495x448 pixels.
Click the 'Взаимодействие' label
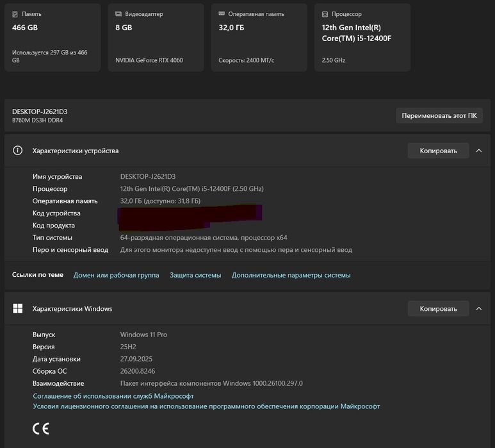58,383
